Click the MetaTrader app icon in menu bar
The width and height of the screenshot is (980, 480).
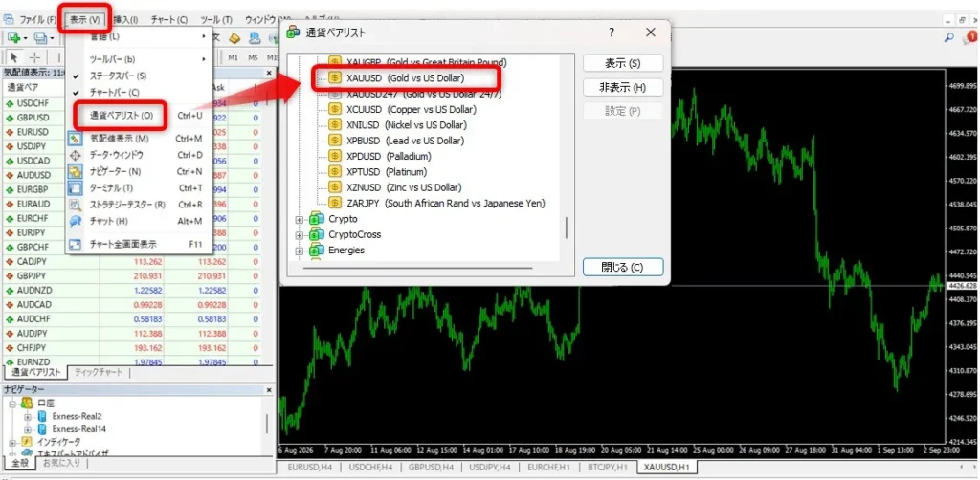pyautogui.click(x=8, y=19)
